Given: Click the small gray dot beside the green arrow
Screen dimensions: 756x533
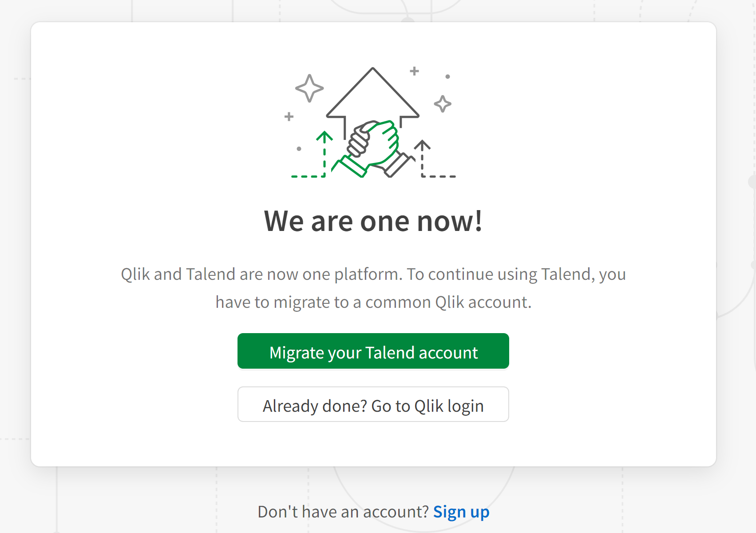Looking at the screenshot, I should [298, 148].
